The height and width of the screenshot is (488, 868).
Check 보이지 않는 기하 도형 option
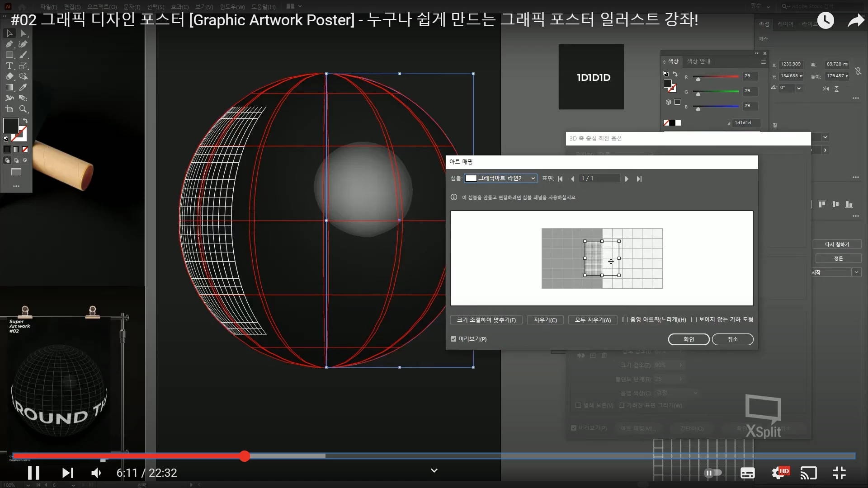click(x=694, y=319)
